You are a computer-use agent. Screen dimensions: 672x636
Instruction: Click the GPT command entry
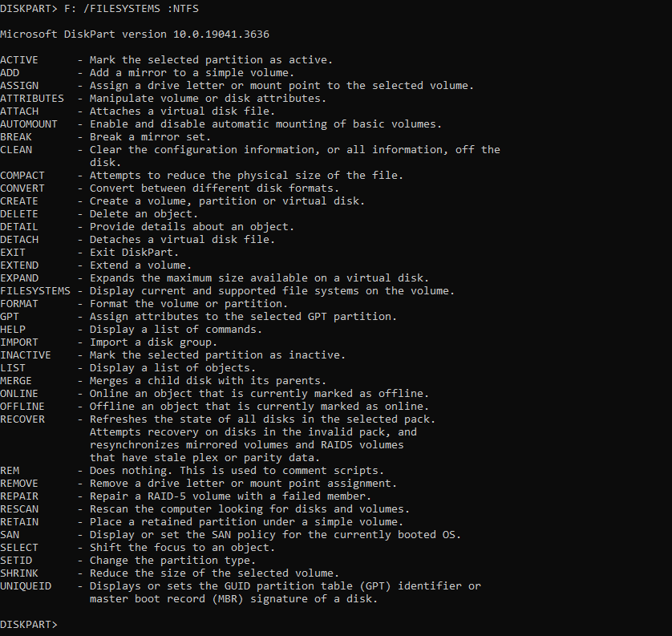[10, 317]
